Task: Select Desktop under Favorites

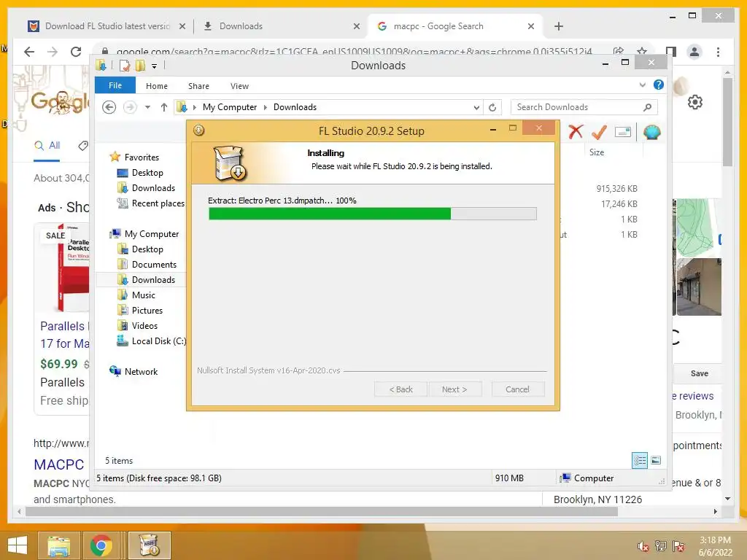Action: [x=140, y=173]
